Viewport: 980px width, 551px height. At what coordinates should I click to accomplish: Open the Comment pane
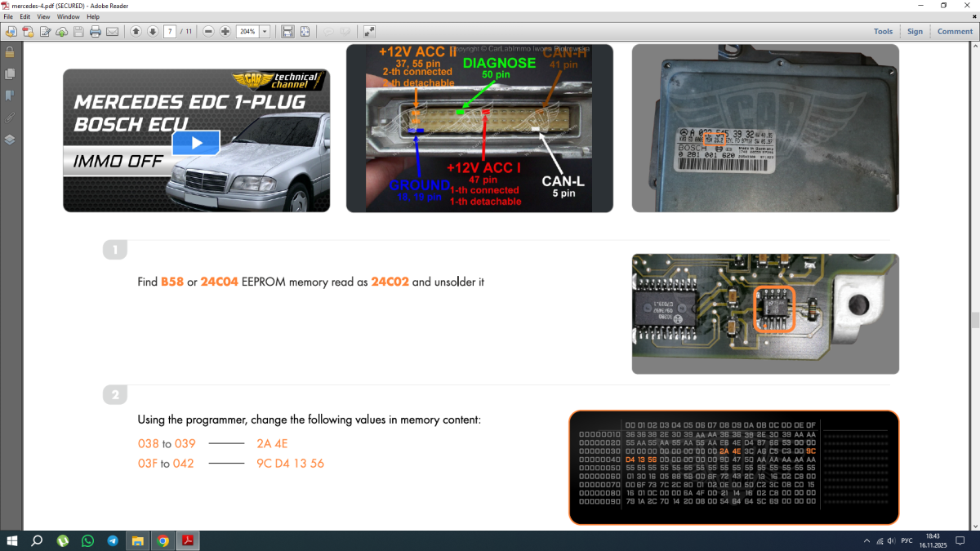955,32
